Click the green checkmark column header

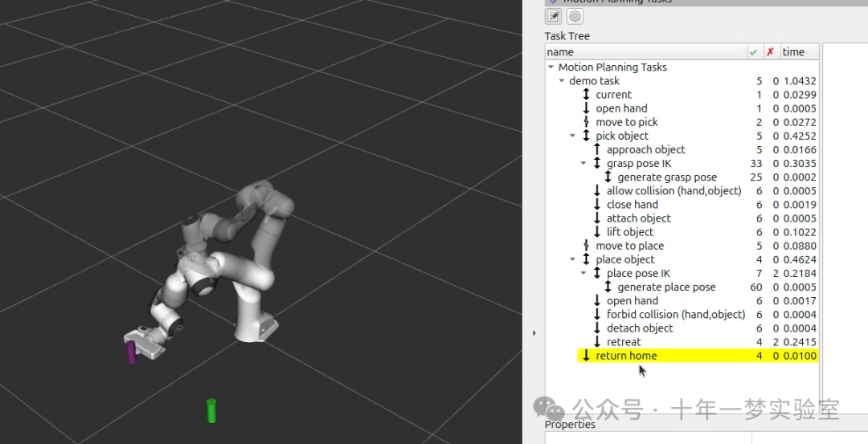point(753,52)
